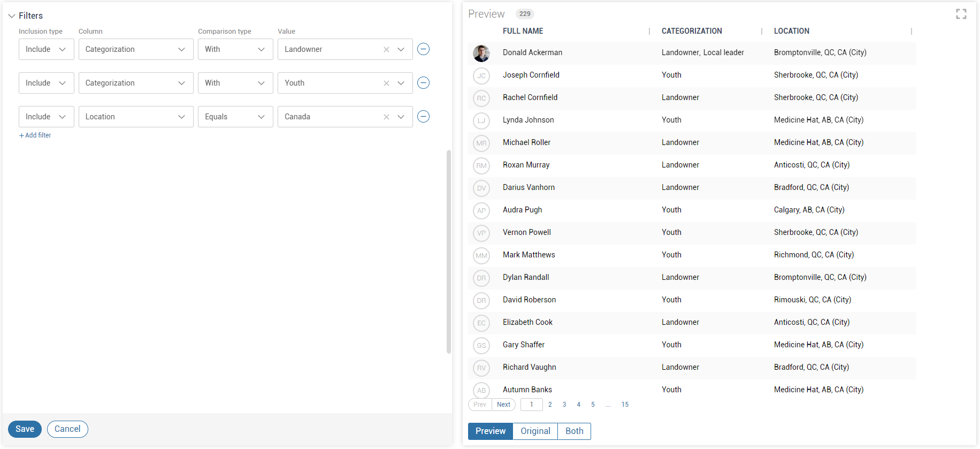Viewport: 980px width, 449px height.
Task: Expand the preview to fullscreen
Action: 961,14
